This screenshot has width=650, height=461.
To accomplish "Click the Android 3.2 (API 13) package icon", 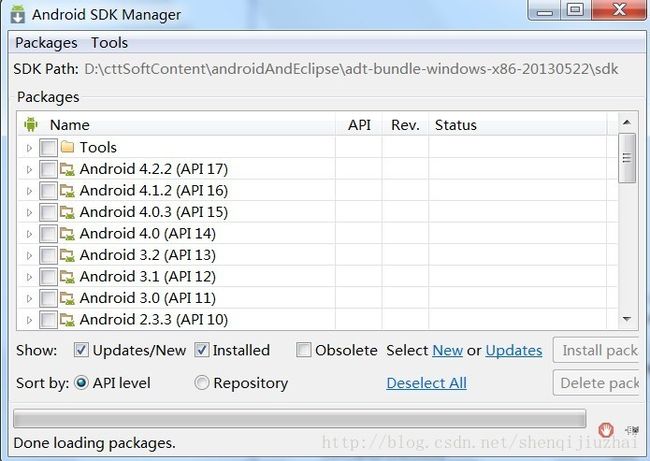I will pos(67,255).
